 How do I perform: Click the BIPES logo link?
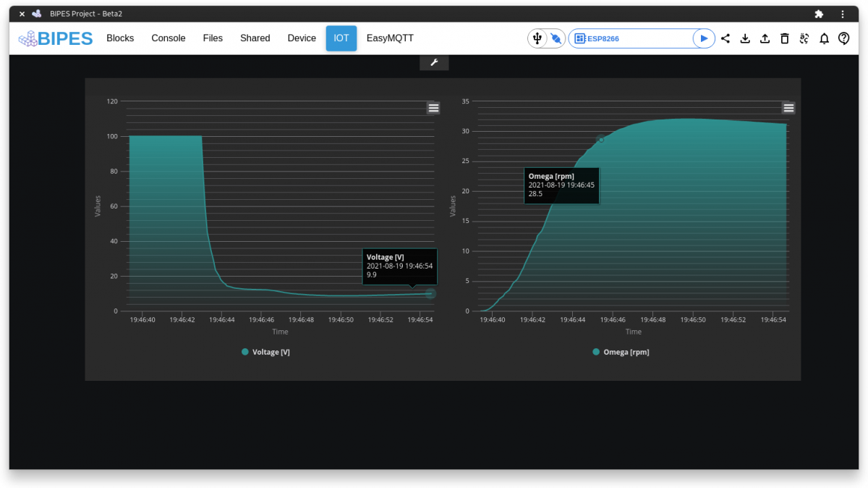click(55, 38)
